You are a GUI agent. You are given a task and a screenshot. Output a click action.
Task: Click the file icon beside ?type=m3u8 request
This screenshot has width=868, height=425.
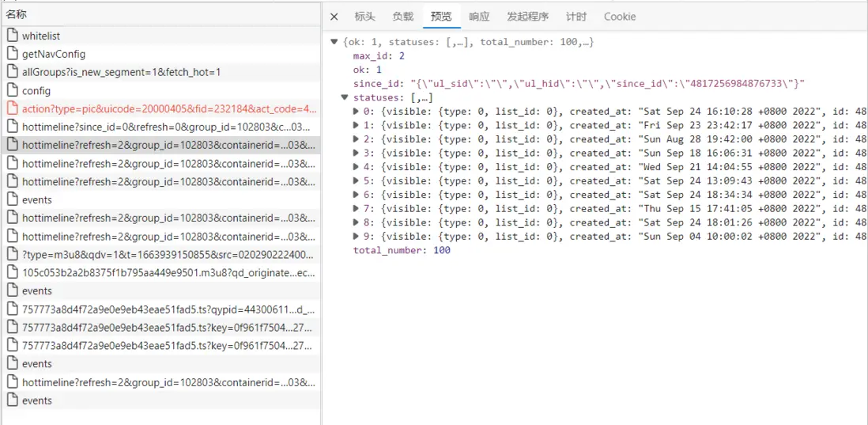pyautogui.click(x=12, y=254)
